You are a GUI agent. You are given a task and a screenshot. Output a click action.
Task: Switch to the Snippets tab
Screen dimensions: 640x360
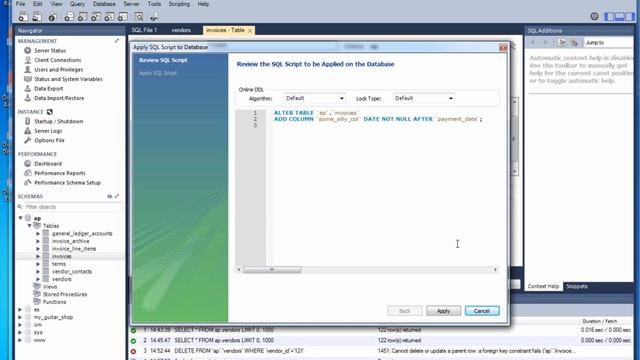[577, 287]
